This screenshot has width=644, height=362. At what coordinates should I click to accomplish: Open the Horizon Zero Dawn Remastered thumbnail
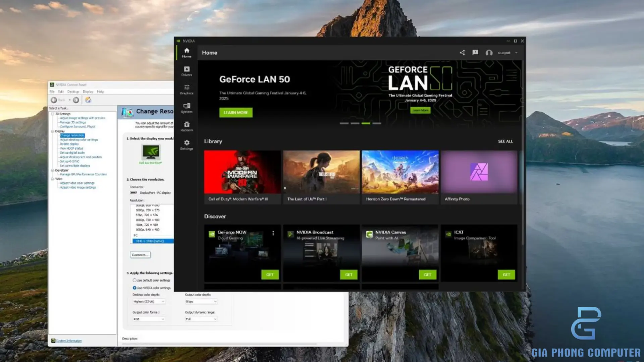(400, 172)
